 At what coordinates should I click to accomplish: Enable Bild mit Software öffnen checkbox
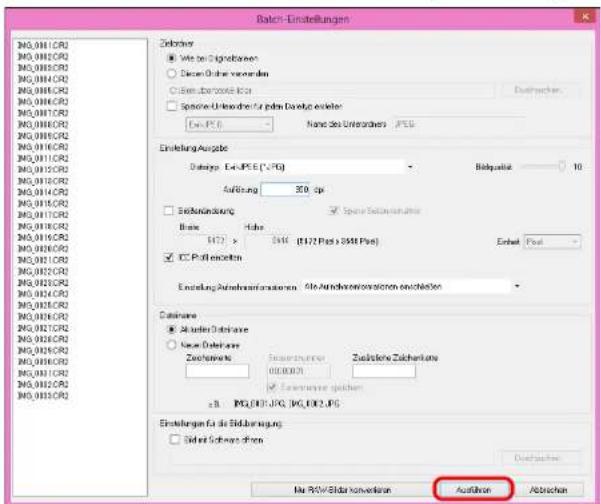point(174,440)
